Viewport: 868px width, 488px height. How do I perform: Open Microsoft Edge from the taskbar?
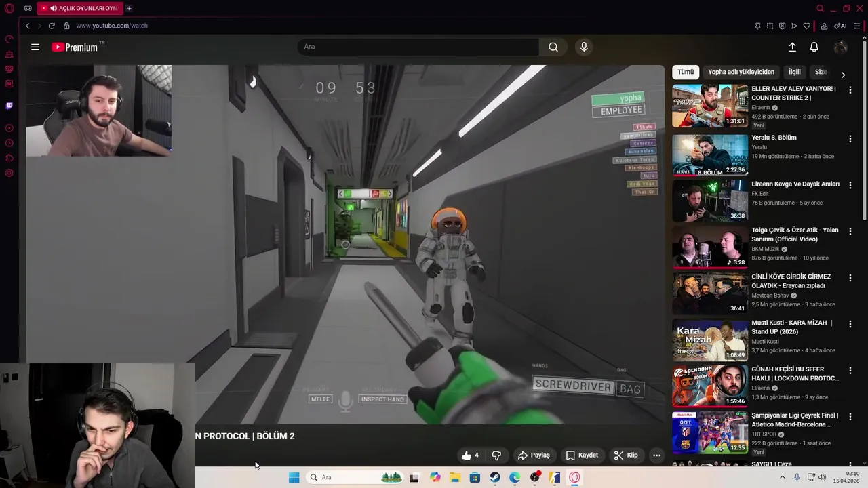515,477
